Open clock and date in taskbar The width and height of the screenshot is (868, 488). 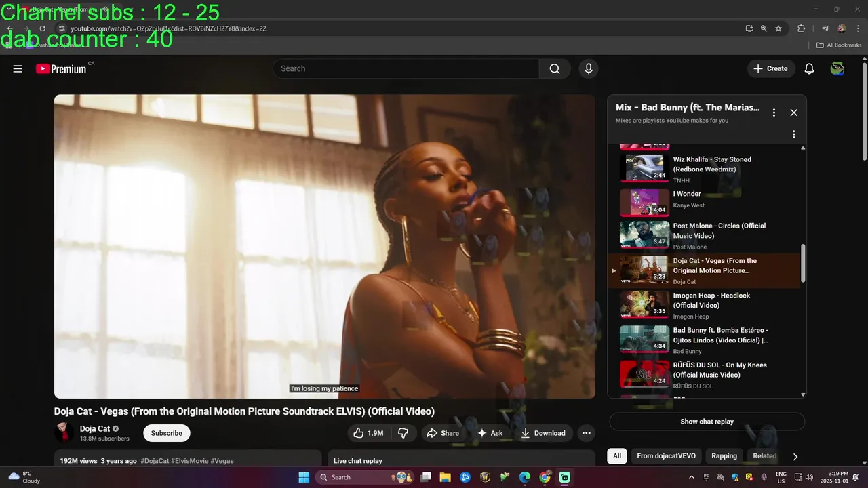tap(834, 477)
